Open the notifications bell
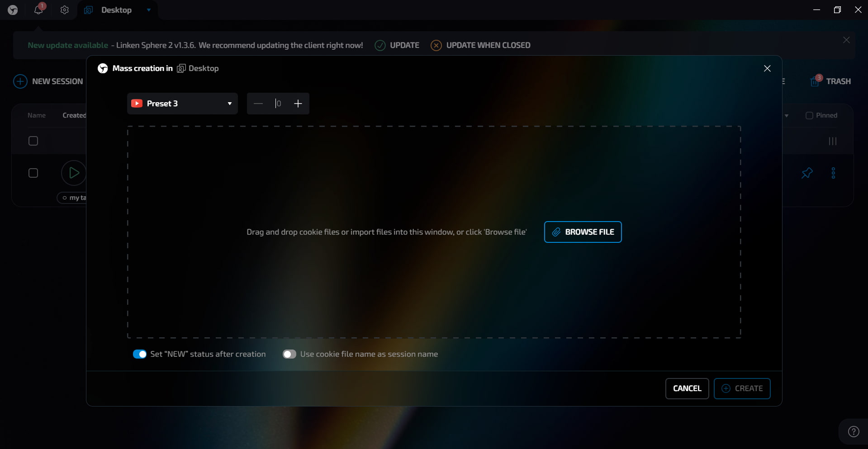The width and height of the screenshot is (868, 449). [x=39, y=10]
